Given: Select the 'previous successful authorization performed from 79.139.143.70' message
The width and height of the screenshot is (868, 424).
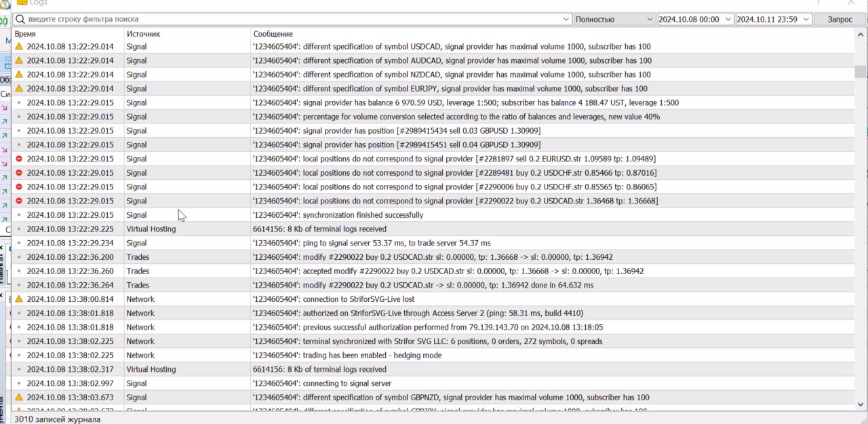Looking at the screenshot, I should (428, 327).
